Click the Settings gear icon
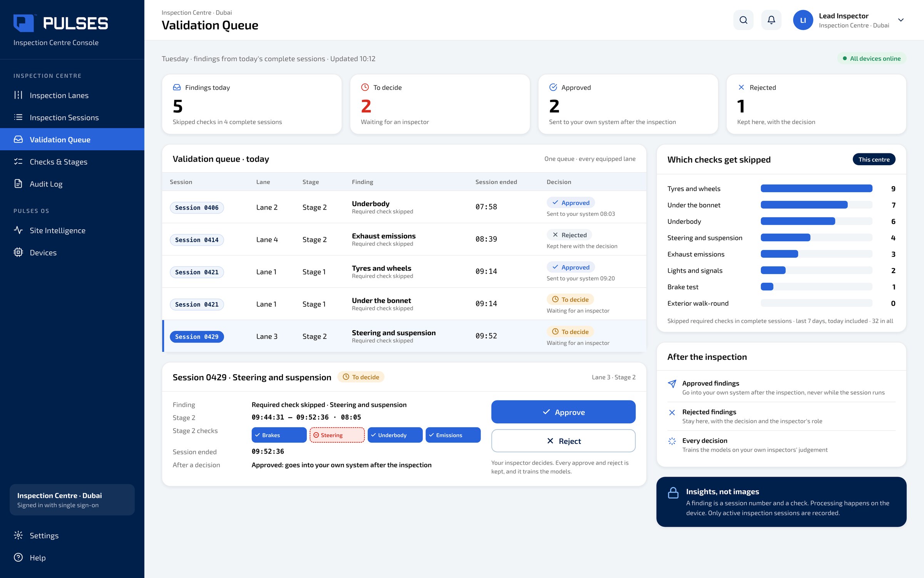This screenshot has width=924, height=578. click(18, 535)
